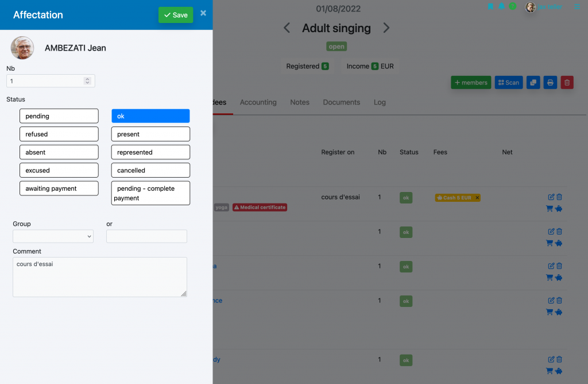Open the Group dropdown

tap(53, 236)
